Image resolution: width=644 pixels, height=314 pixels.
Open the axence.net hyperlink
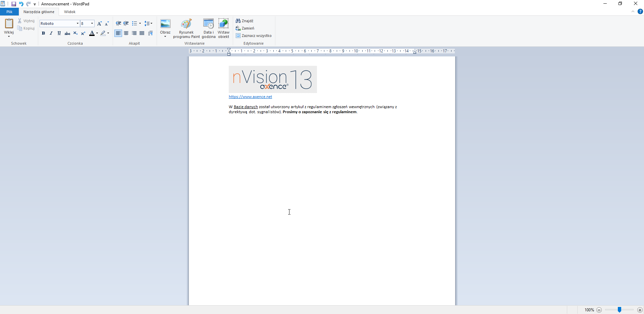click(x=250, y=97)
